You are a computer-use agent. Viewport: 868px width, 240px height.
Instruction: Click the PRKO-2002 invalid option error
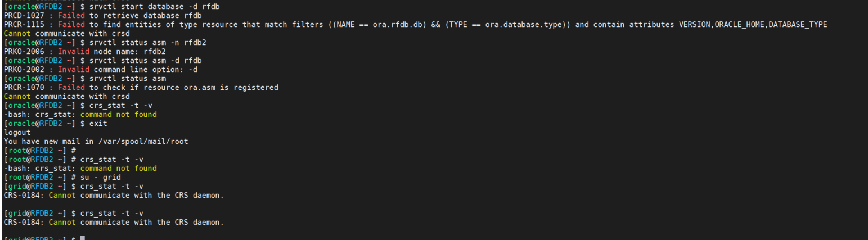[100, 70]
